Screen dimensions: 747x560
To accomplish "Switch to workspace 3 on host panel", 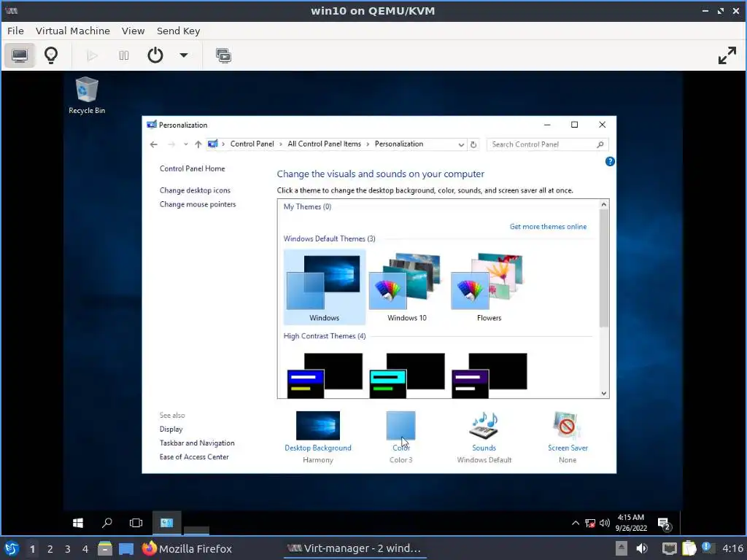I will click(67, 549).
